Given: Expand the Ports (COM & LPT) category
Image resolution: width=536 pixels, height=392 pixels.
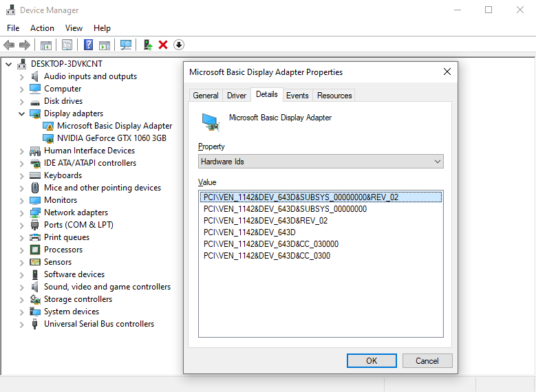Looking at the screenshot, I should click(x=21, y=225).
